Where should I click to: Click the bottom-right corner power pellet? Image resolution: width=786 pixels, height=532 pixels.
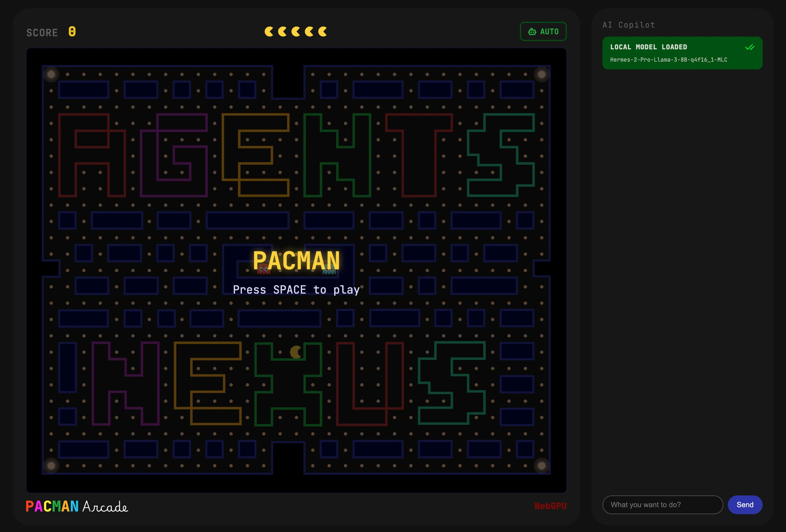coord(541,465)
